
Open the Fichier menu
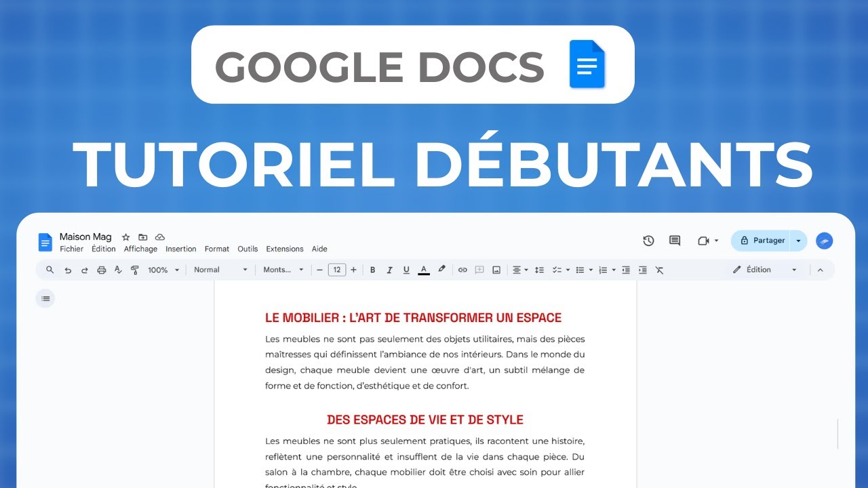pos(71,249)
